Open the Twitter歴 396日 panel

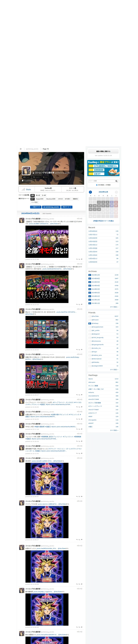pos(48,189)
